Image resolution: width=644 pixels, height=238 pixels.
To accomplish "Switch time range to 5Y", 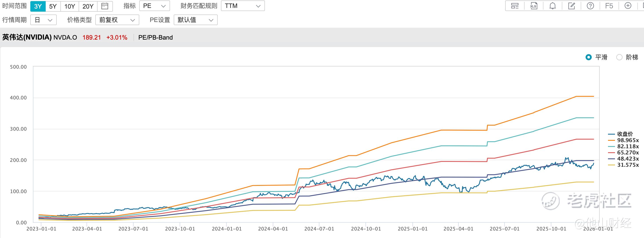I will pos(53,6).
